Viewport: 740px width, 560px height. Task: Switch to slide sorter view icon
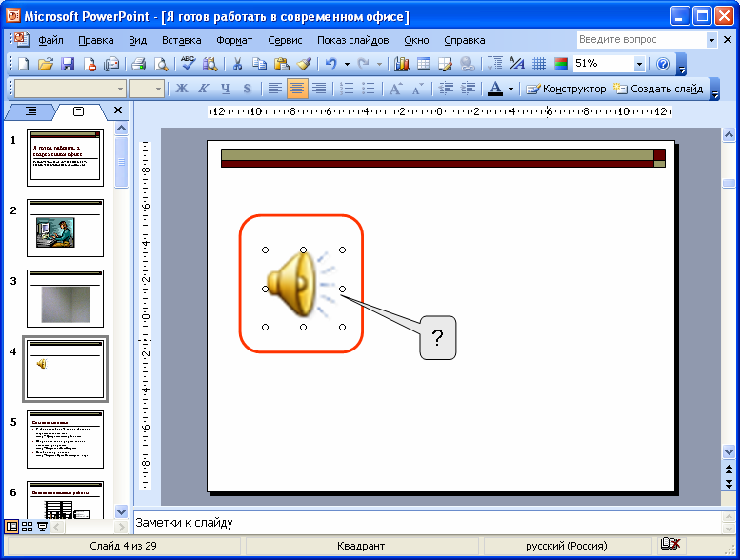27,527
